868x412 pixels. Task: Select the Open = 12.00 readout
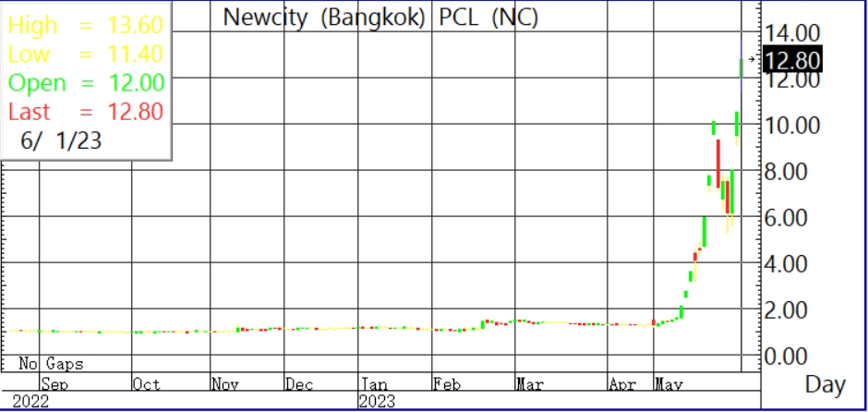(x=87, y=83)
